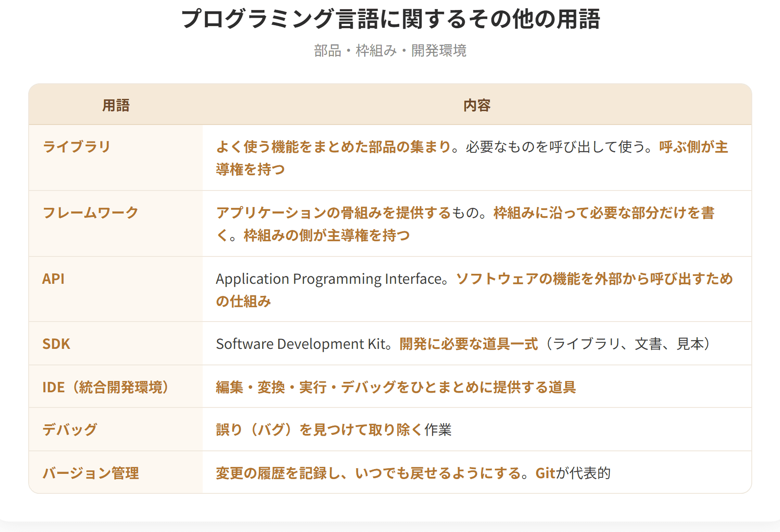
Task: Select the デバッグ term cell
Action: coord(116,429)
